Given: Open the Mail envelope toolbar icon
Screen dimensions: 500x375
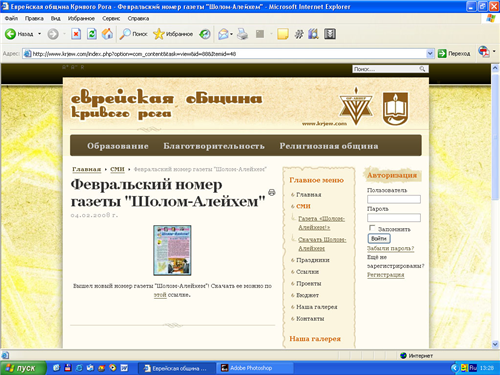Looking at the screenshot, I should coord(223,34).
